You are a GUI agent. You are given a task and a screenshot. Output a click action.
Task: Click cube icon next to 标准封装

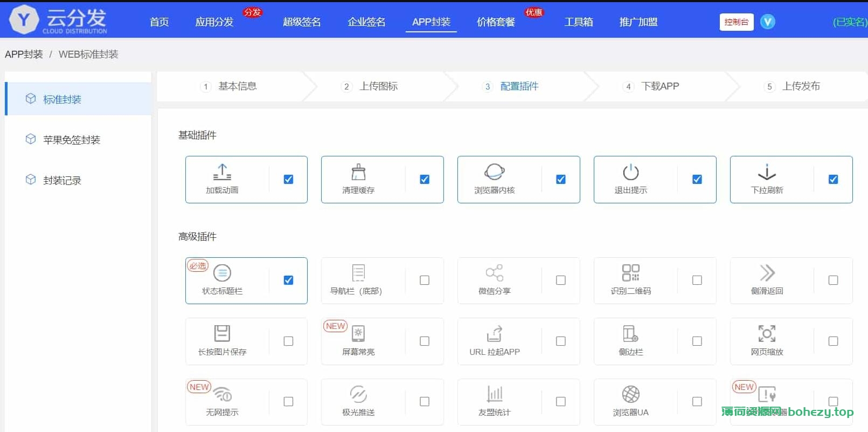tap(31, 98)
